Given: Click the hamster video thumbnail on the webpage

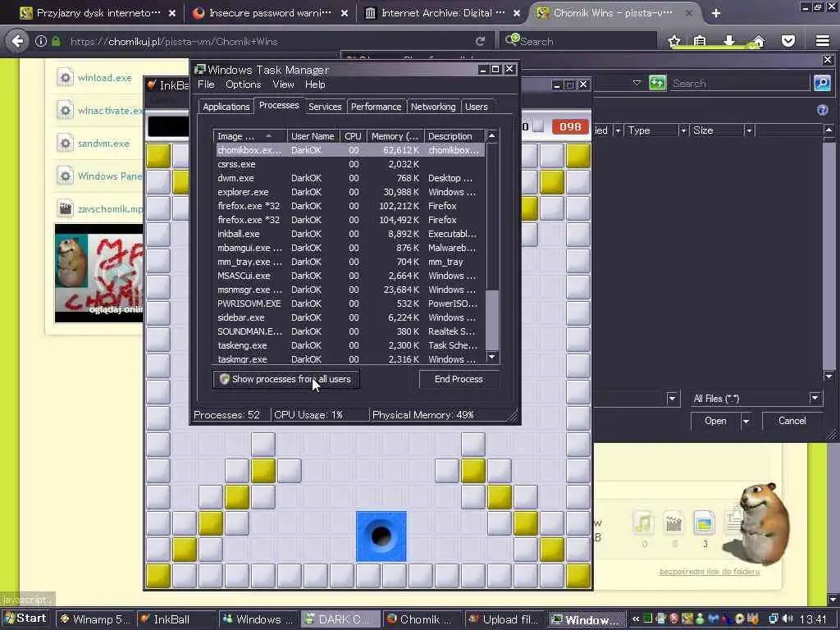Looking at the screenshot, I should (x=98, y=273).
